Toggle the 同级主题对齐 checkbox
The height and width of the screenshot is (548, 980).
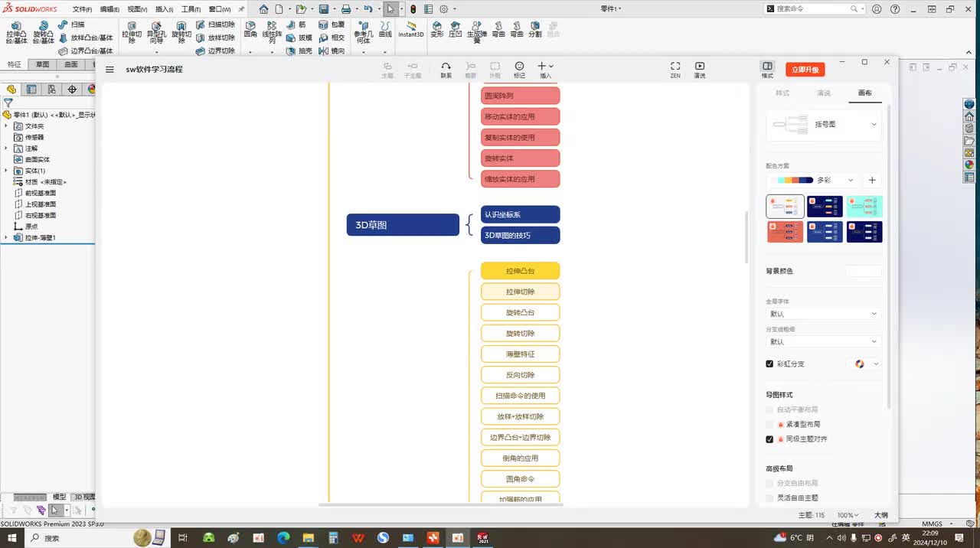(x=769, y=439)
